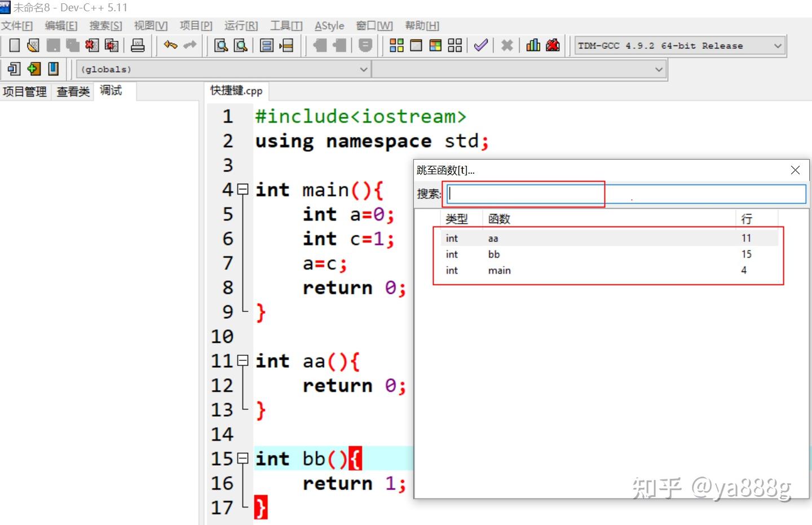Click the Remove from project icon
The image size is (812, 525).
point(339,45)
